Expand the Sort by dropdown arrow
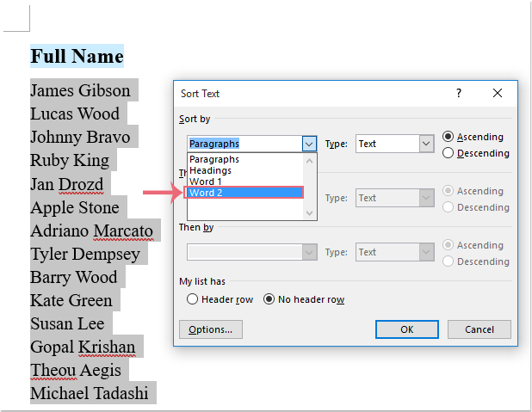Image resolution: width=532 pixels, height=412 pixels. (x=309, y=144)
